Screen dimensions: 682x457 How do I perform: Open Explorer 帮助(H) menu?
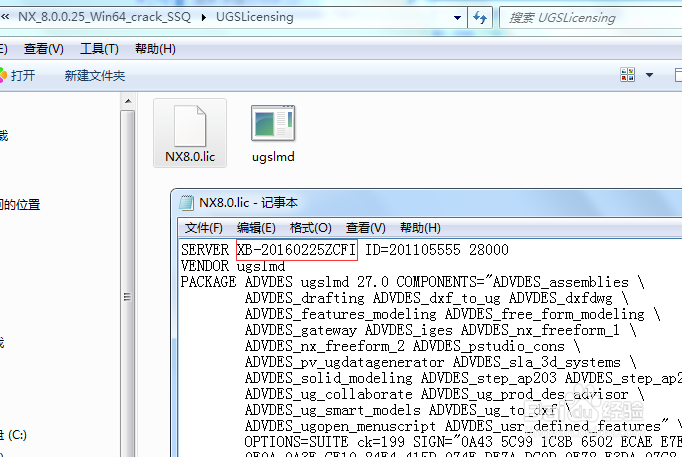155,49
